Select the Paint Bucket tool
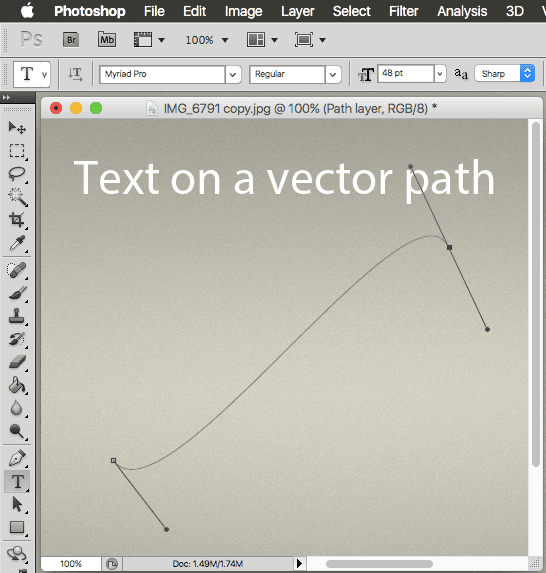 coord(17,385)
